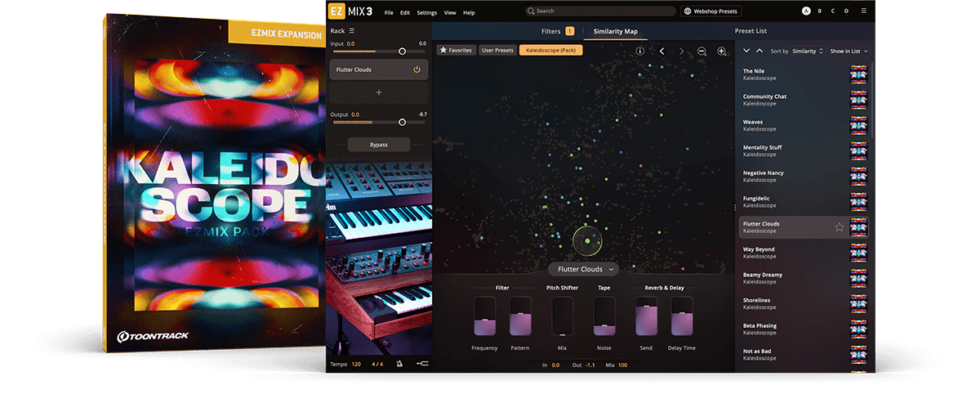This screenshot has height=399, width=980.
Task: Toggle Flutter Clouds power button in rack
Action: [416, 69]
